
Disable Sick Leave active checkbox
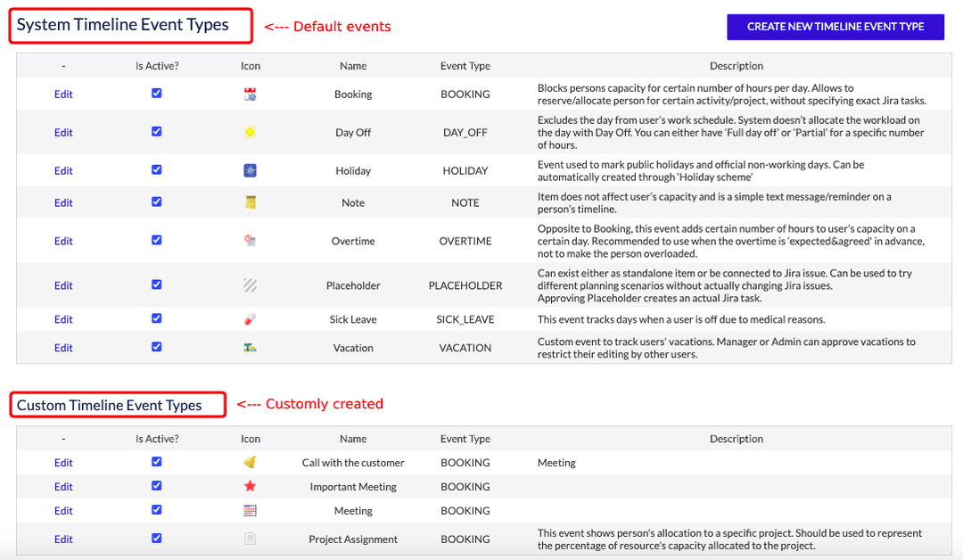(x=157, y=318)
